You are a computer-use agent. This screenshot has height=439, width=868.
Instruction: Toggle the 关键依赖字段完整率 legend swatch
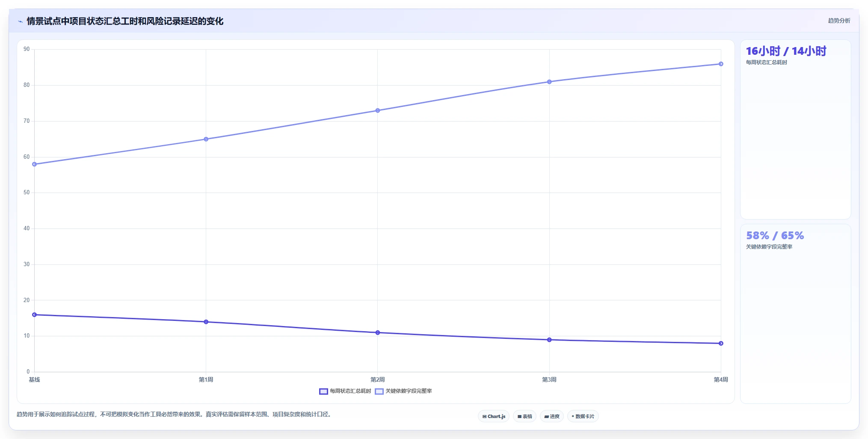[x=379, y=391]
